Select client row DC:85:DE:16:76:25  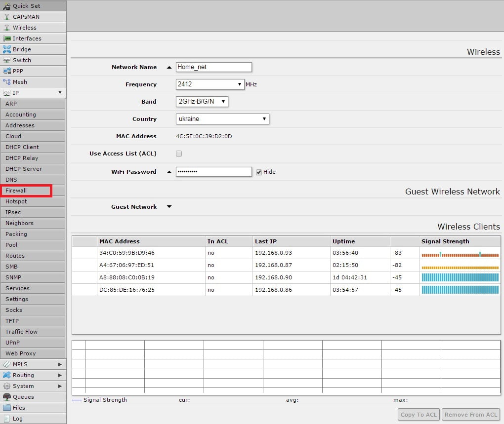[x=286, y=290]
